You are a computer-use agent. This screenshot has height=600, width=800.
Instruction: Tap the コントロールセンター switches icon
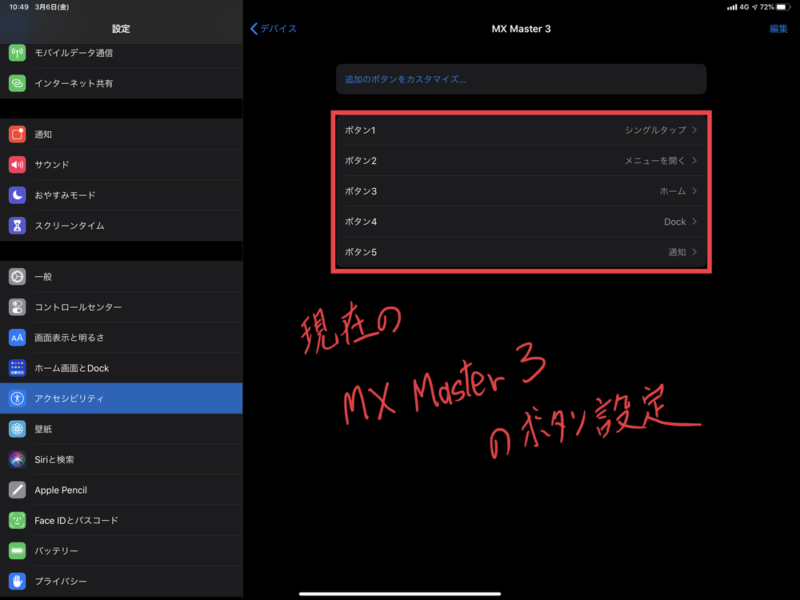pos(17,307)
